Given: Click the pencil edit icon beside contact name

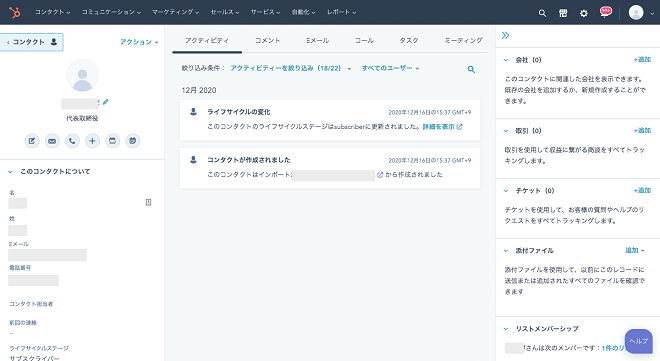Looking at the screenshot, I should tap(106, 102).
